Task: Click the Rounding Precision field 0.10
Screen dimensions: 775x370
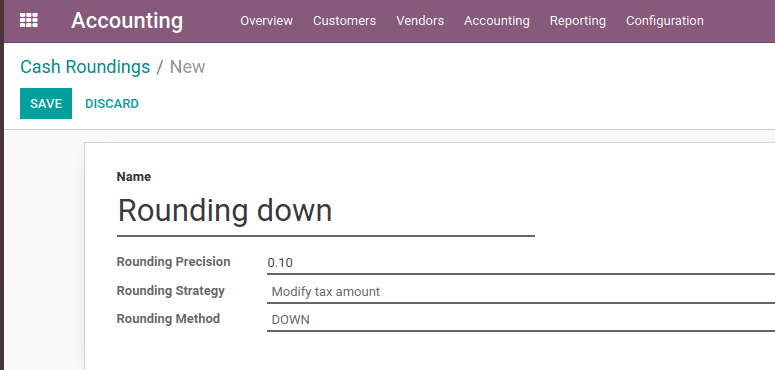Action: (x=521, y=263)
